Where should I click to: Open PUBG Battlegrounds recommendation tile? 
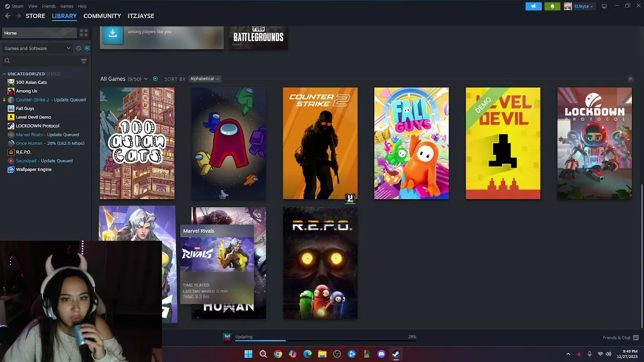tap(259, 38)
